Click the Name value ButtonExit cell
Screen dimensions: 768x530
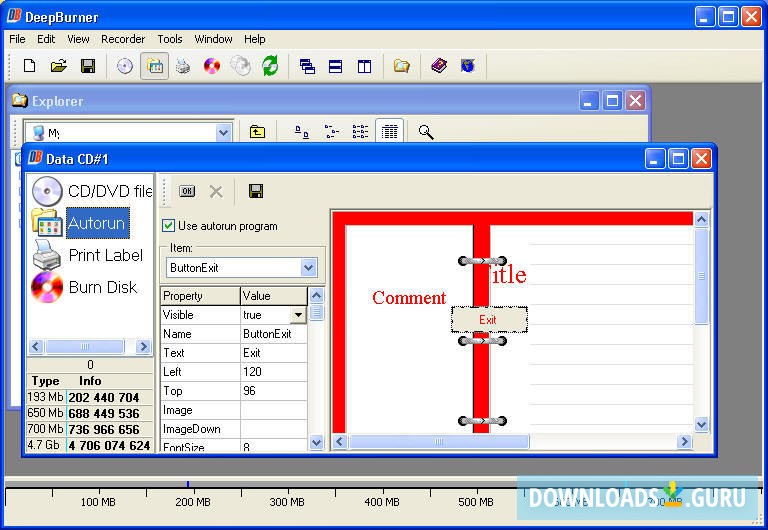(274, 334)
